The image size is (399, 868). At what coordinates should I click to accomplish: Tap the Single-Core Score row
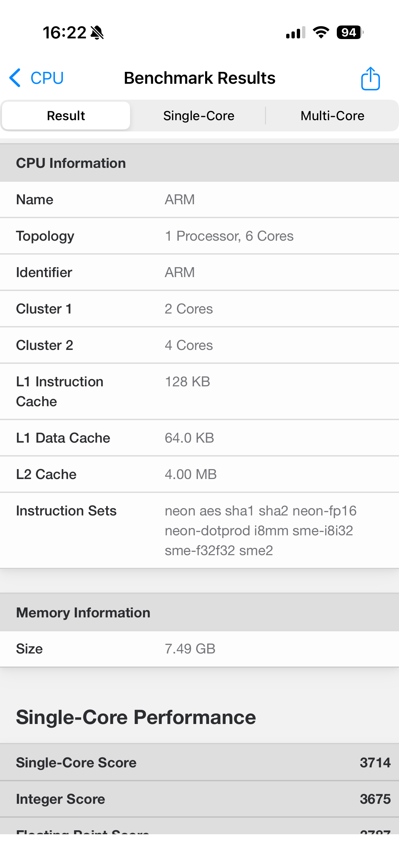point(199,762)
